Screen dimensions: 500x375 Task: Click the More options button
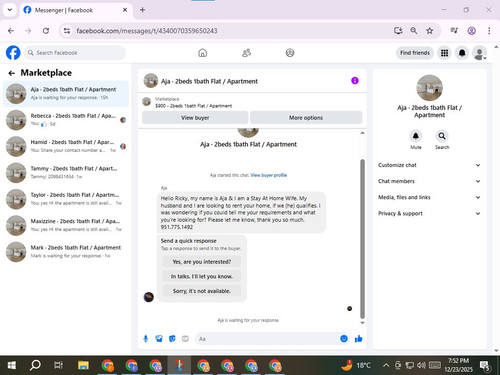[x=306, y=118]
